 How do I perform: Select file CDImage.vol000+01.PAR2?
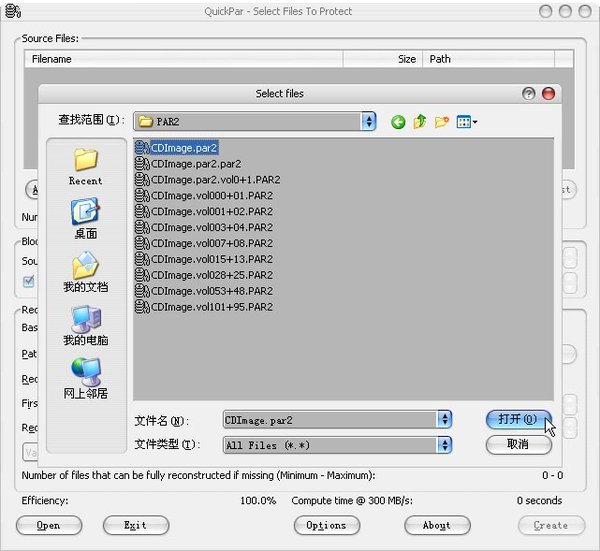coord(204,196)
